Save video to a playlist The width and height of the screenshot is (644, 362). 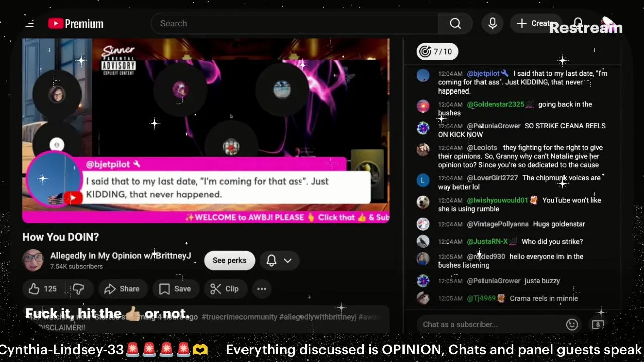[175, 289]
